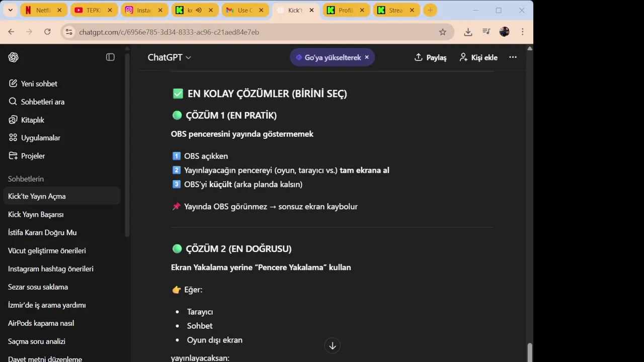
Task: Open Kitaplık library
Action: click(x=27, y=120)
